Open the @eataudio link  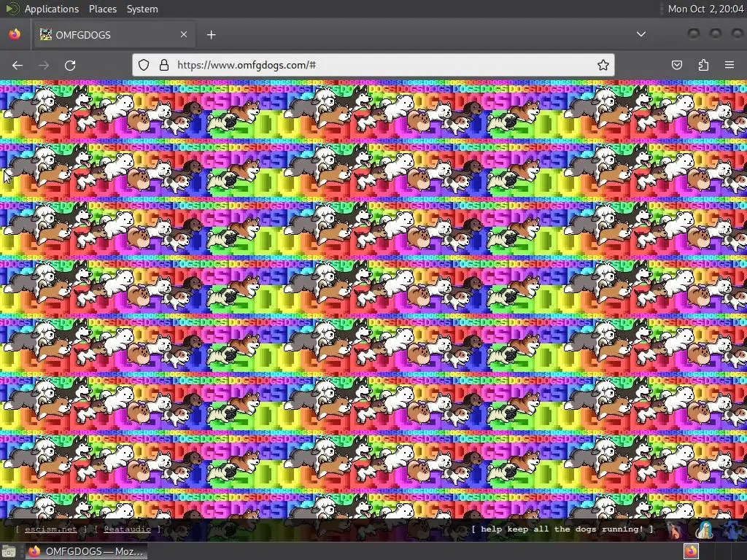pos(127,529)
